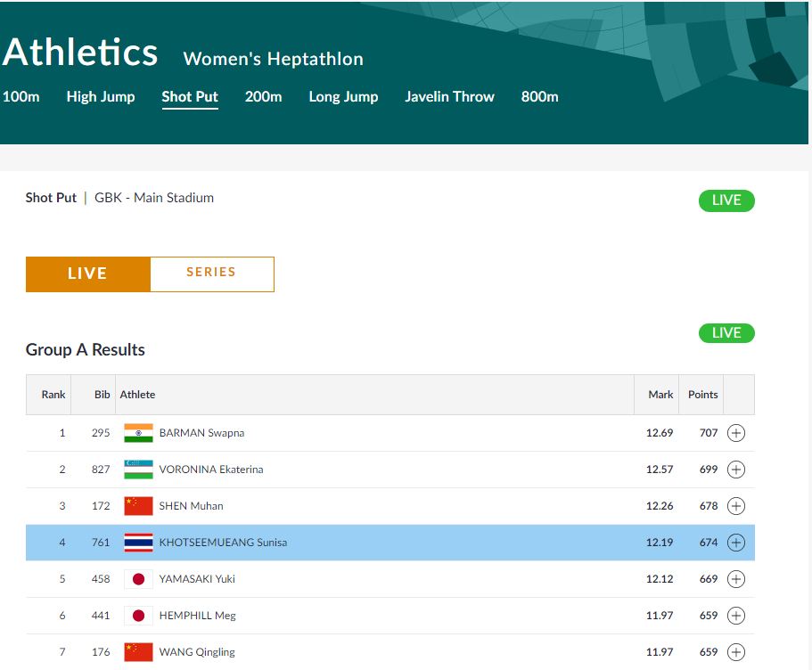Viewport: 812px width, 670px height.
Task: Select the LIVE orange toggle button
Action: coord(87,274)
